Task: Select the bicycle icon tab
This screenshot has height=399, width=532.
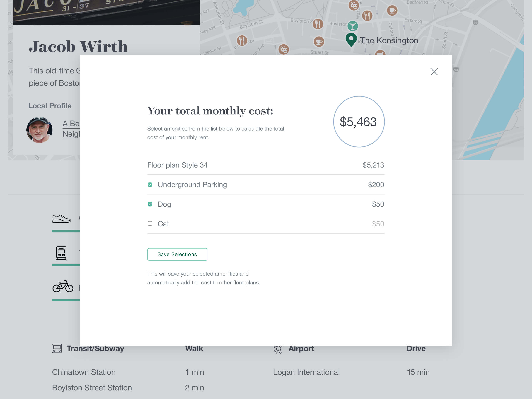Action: tap(63, 287)
